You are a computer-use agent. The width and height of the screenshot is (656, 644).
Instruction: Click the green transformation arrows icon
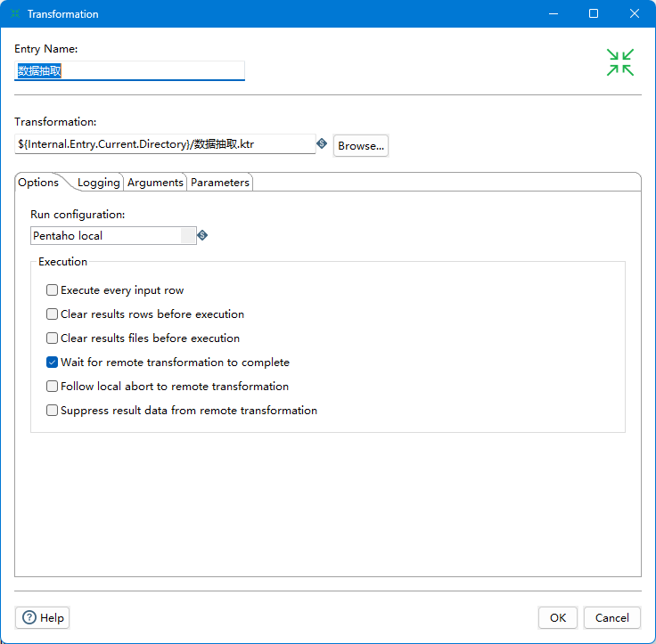click(620, 62)
